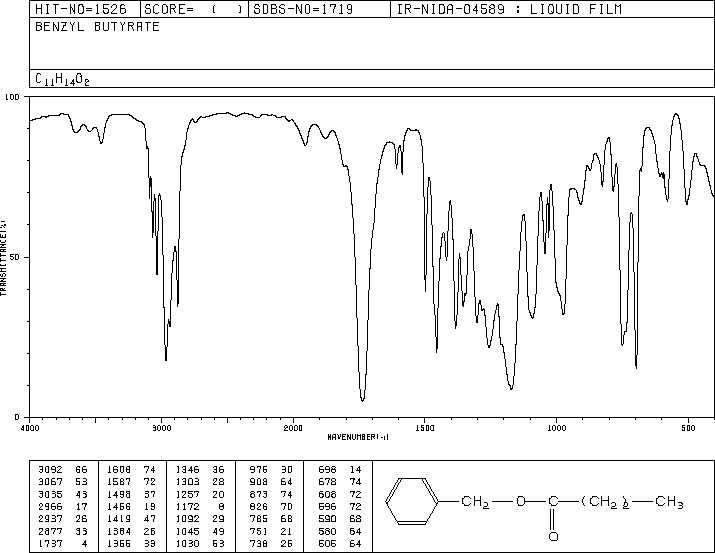Select the 2937 peak table entry
715x553 pixels.
pos(63,519)
